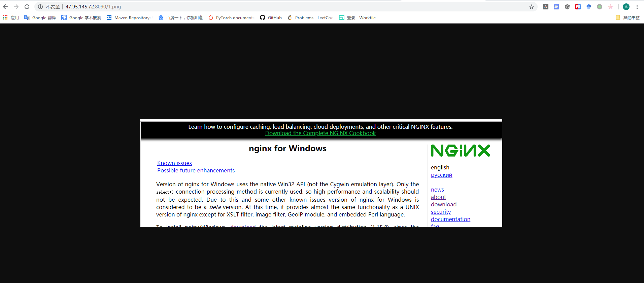Open the GitHub bookmark
Viewport: 644px width, 283px height.
(271, 17)
